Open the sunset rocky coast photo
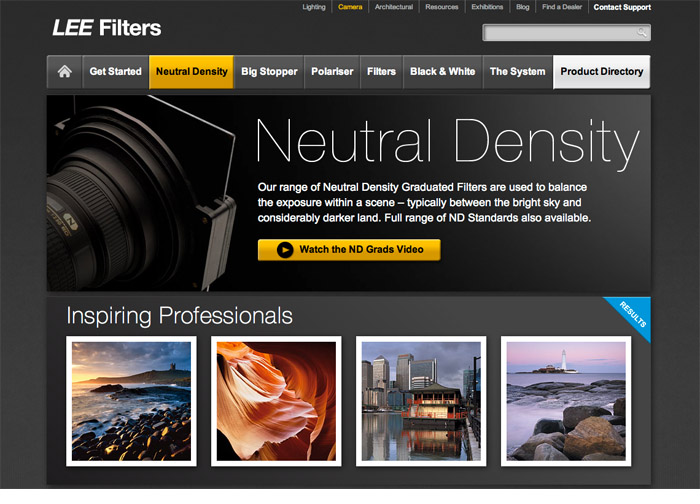Screen dimensions: 700x504 click(131, 401)
